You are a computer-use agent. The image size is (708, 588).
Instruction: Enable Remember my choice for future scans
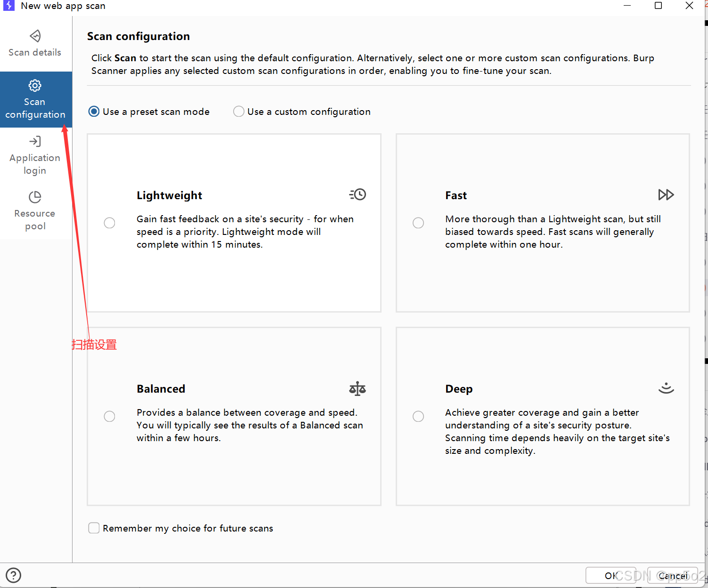pos(94,528)
